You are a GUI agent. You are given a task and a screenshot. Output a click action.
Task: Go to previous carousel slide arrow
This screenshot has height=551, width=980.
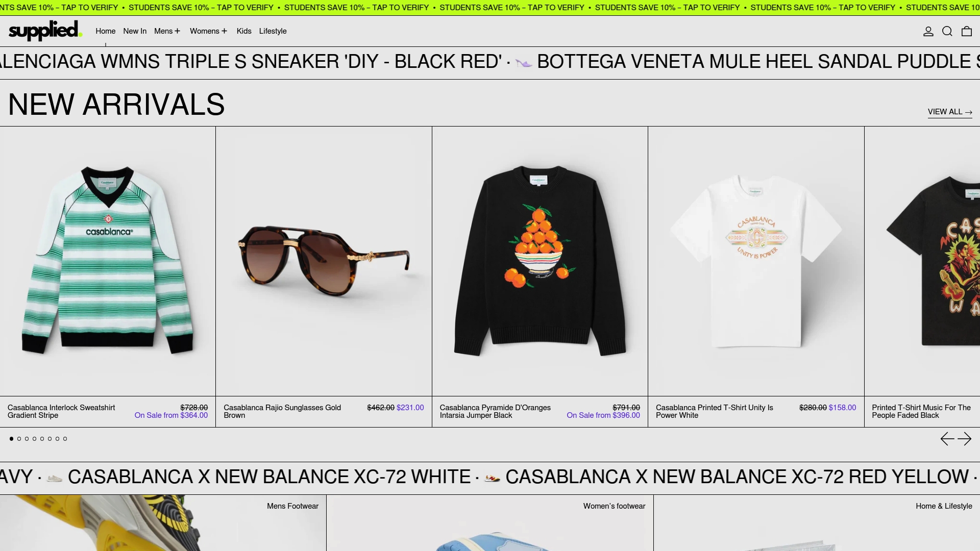point(947,439)
